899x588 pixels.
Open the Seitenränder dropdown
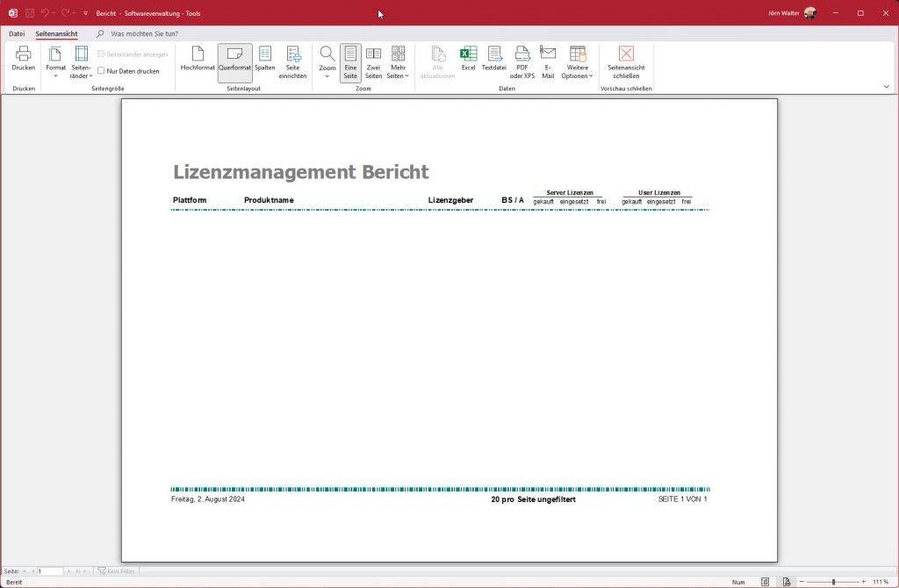[81, 65]
